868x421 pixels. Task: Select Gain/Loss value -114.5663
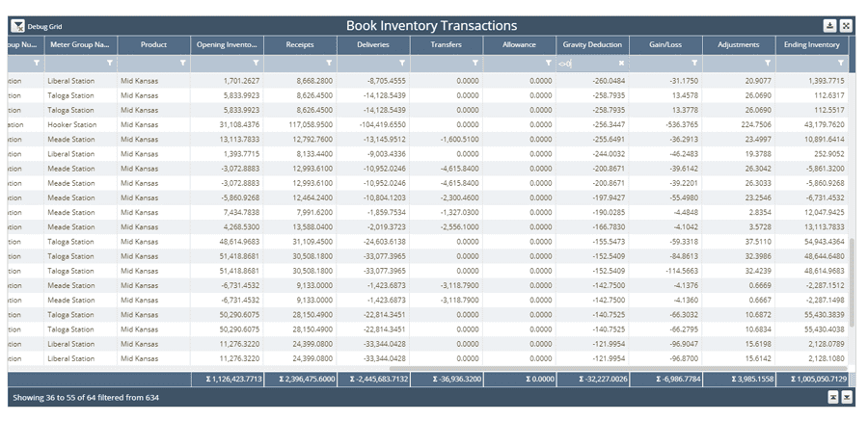coord(682,271)
